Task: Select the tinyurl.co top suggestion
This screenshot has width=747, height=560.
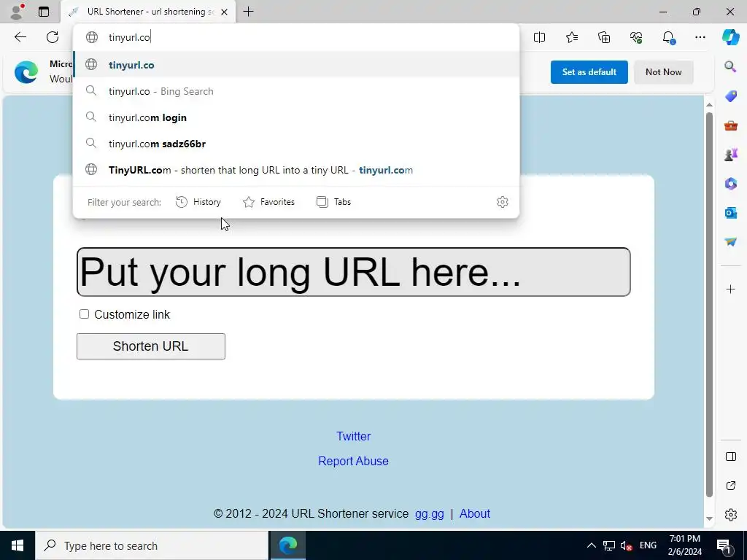Action: tap(296, 65)
